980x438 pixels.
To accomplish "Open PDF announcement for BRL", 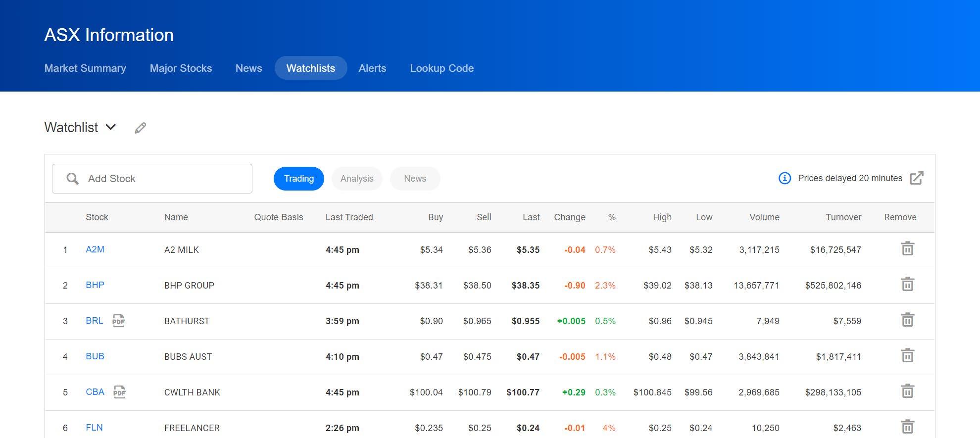I will tap(118, 321).
